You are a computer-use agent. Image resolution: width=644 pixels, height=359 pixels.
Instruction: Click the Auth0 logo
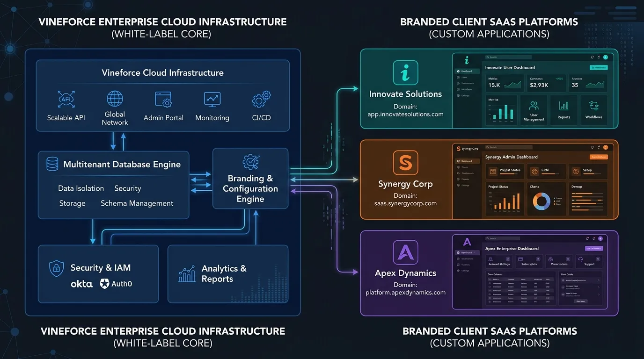pyautogui.click(x=116, y=284)
